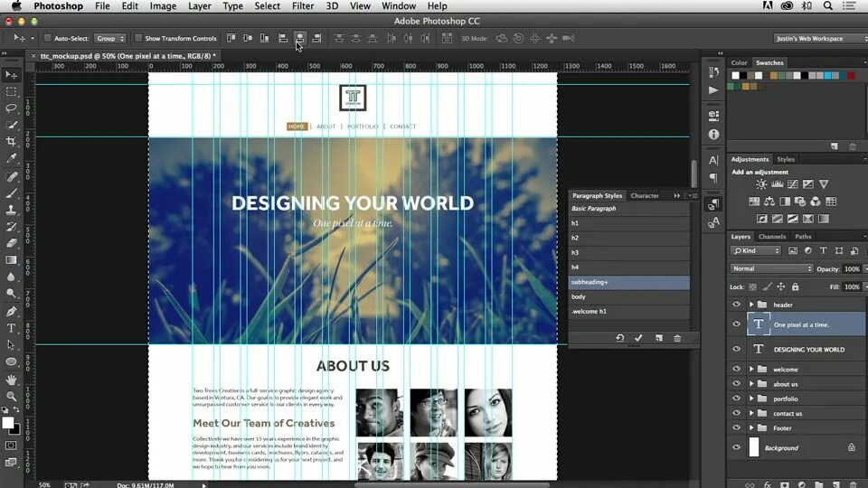Select the Eraser tool
This screenshot has height=488, width=868.
11,243
